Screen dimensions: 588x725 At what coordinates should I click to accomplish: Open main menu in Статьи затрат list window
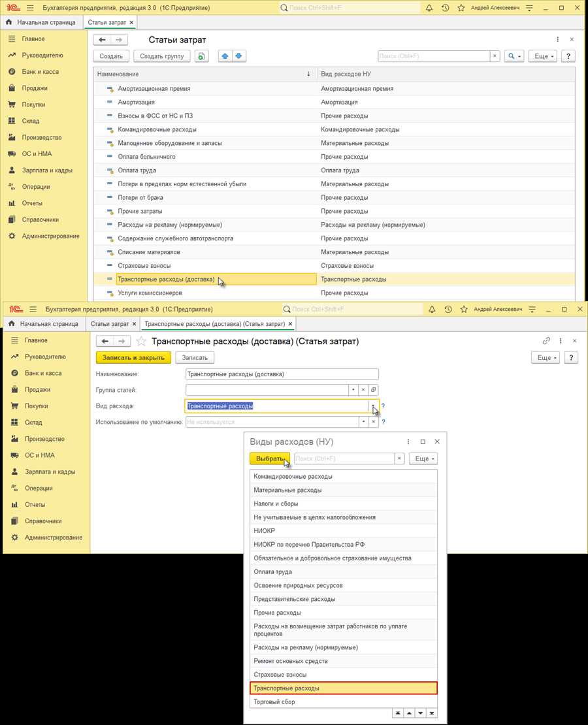pos(30,8)
